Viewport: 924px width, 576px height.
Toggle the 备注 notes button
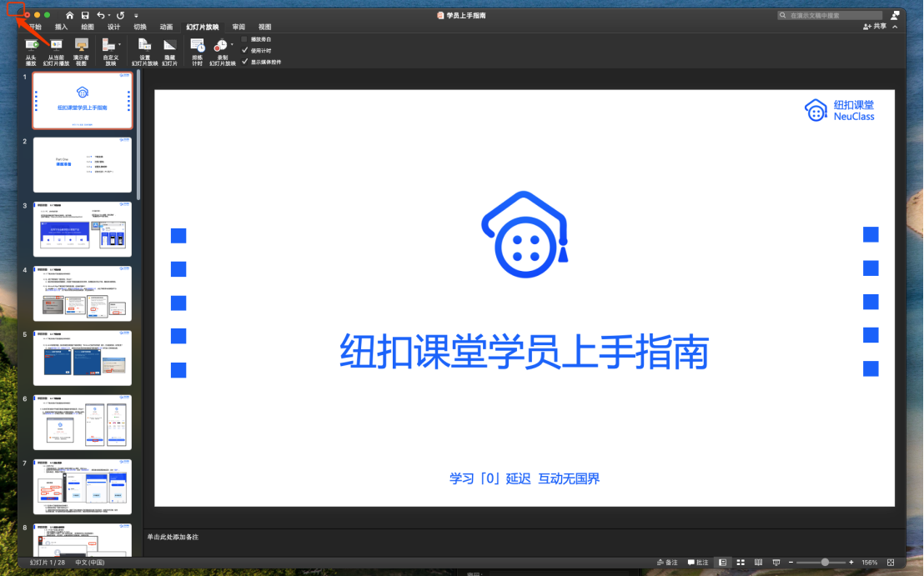click(667, 563)
